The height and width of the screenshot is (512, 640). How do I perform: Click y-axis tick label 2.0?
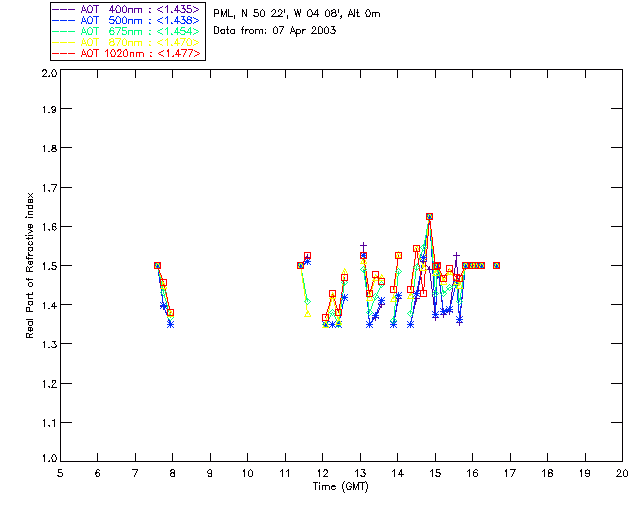(49, 73)
